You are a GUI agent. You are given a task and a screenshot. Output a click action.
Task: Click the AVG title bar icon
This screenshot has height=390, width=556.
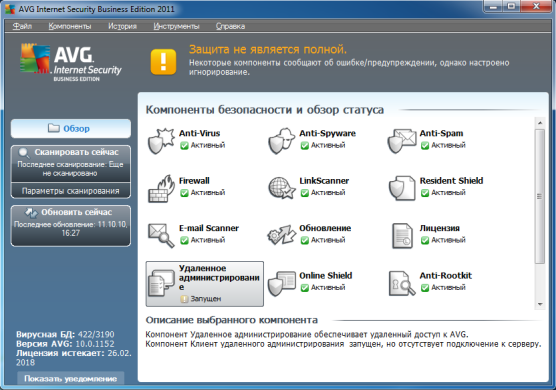tap(10, 9)
